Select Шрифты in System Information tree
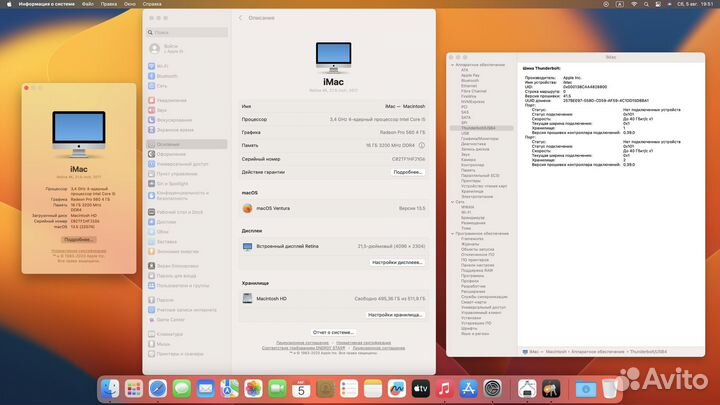This screenshot has height=405, width=720. point(469,329)
